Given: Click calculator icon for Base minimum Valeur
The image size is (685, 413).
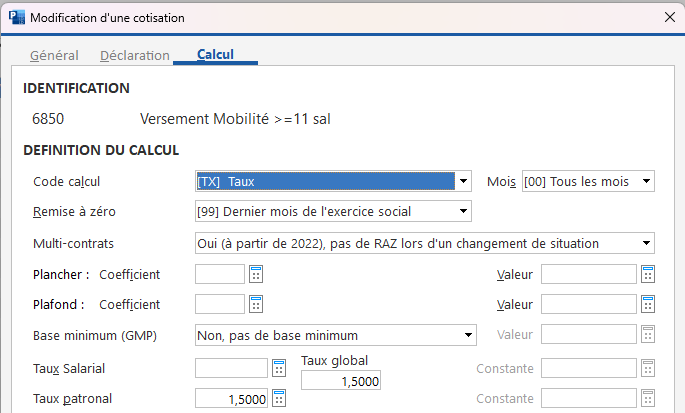Looking at the screenshot, I should point(648,335).
